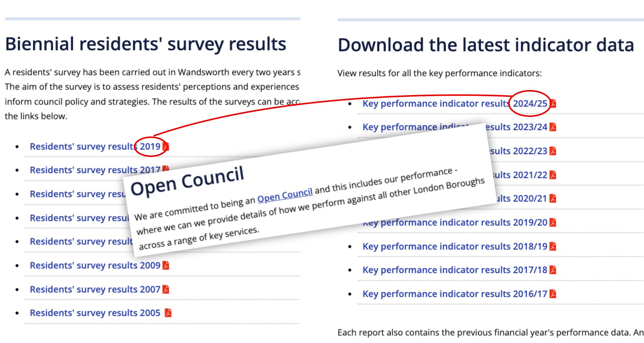Open Residents' survey results 2007
Screen dimensions: 644x343
[95, 289]
